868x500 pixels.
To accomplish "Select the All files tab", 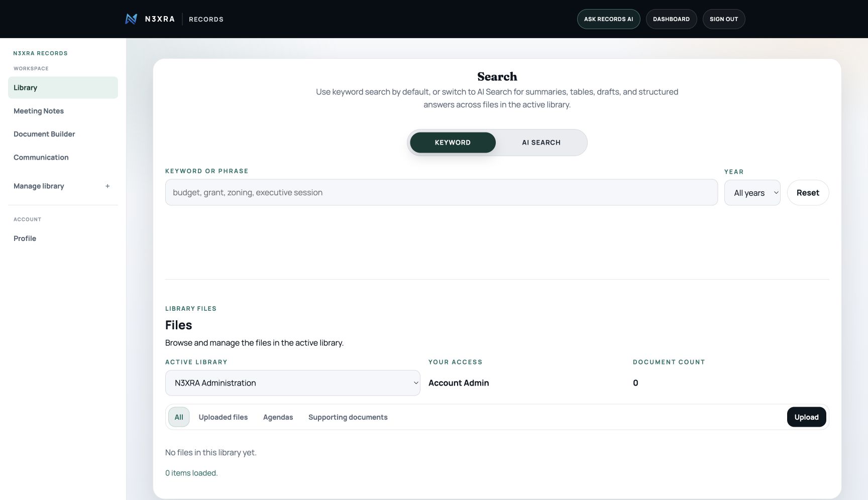I will pyautogui.click(x=179, y=417).
